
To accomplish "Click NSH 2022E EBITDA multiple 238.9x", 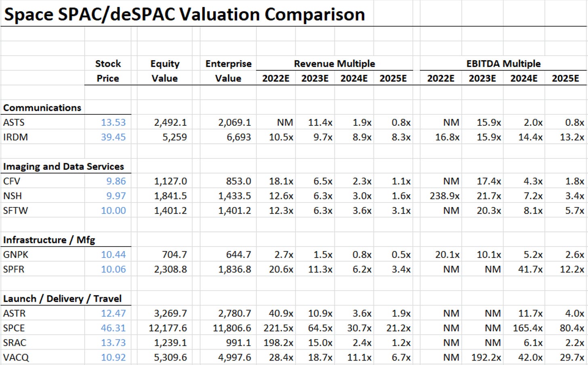I will (445, 196).
